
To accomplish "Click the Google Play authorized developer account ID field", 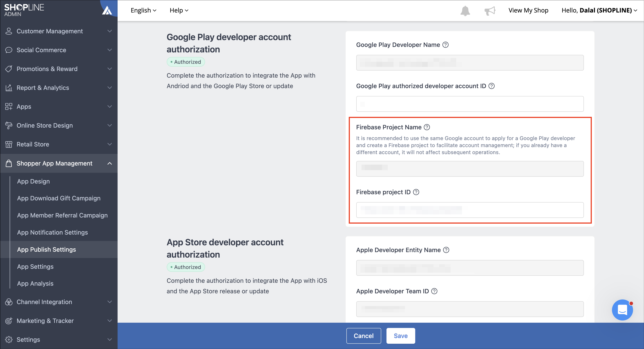I will coord(470,104).
